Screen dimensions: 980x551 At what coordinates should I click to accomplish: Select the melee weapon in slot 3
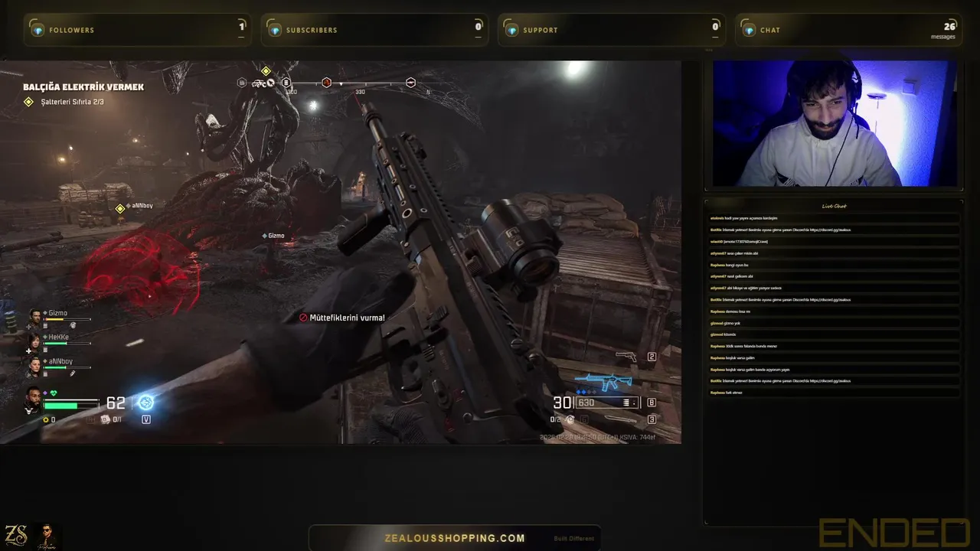(x=619, y=419)
